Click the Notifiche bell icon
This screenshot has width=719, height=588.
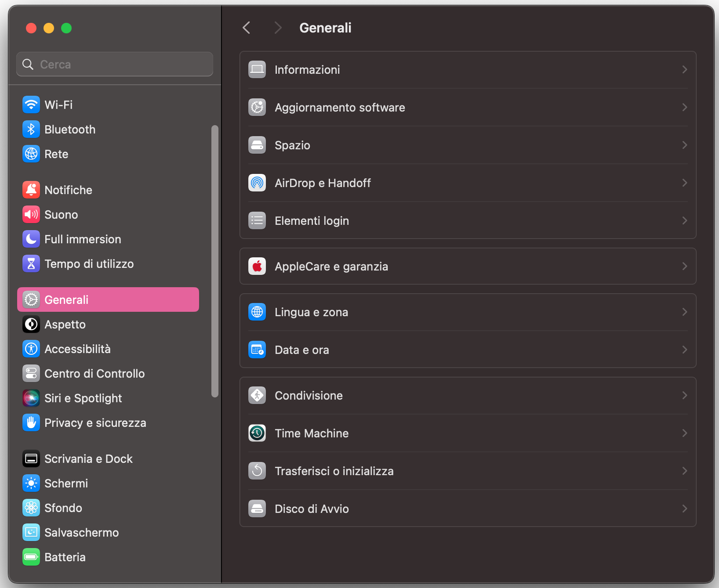31,190
